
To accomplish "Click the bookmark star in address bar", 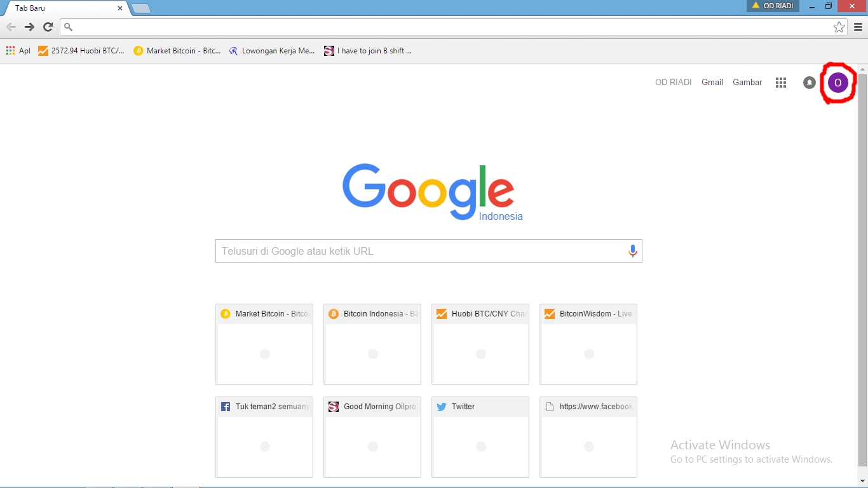I will [x=839, y=27].
